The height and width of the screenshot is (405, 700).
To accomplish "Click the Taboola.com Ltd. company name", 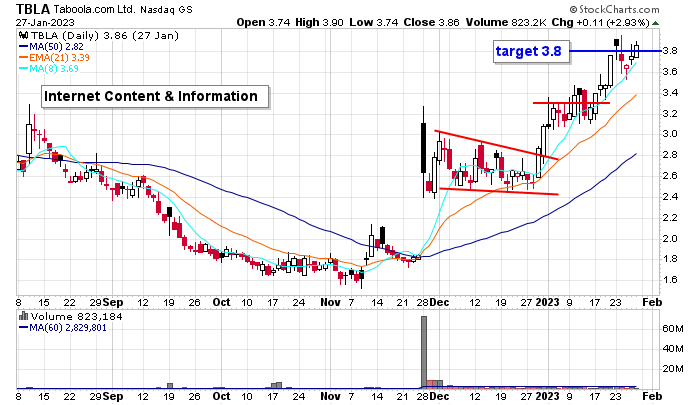I will click(94, 9).
